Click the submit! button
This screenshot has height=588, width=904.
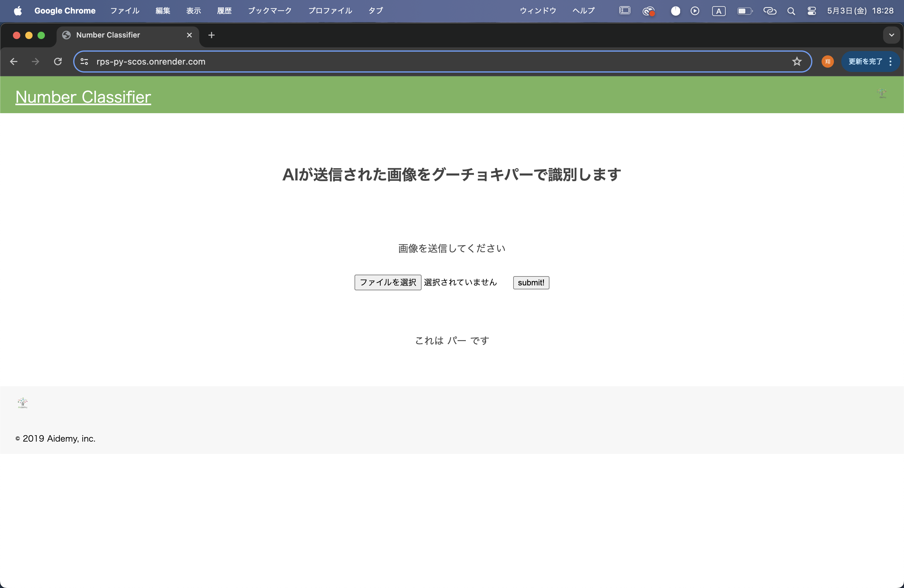pyautogui.click(x=531, y=282)
